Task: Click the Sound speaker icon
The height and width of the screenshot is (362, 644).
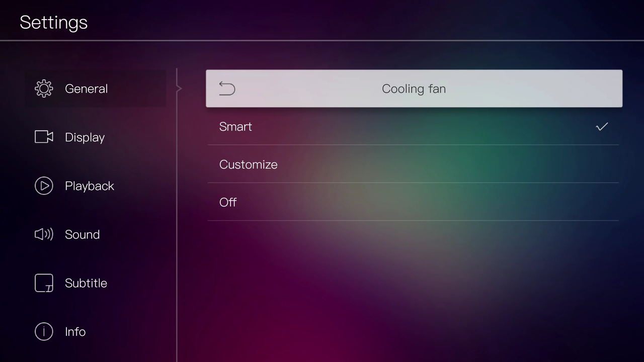Action: coord(44,234)
